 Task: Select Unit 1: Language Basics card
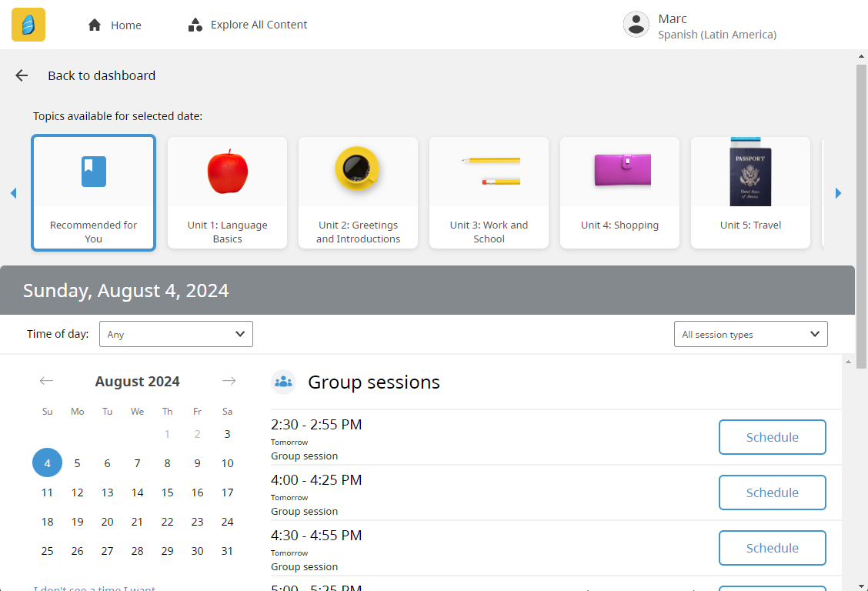[228, 192]
